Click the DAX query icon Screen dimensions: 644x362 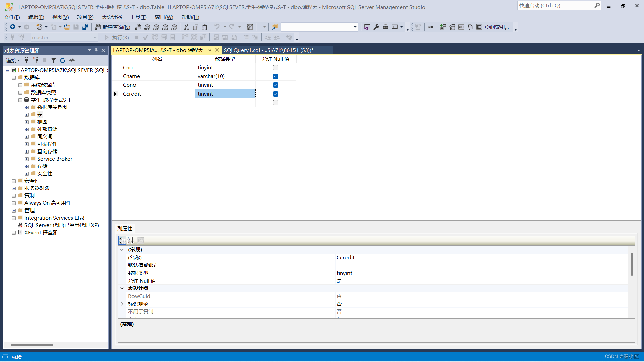click(x=174, y=27)
